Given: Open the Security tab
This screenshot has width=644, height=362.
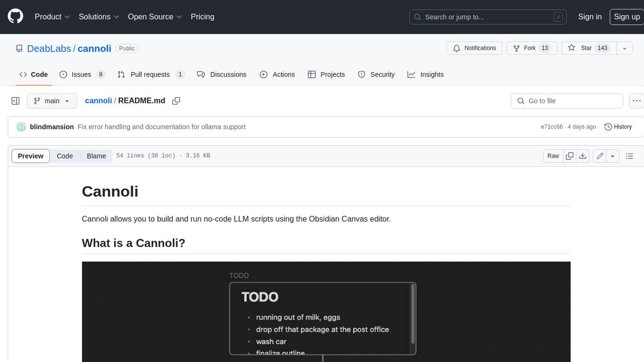Looking at the screenshot, I should (x=376, y=74).
